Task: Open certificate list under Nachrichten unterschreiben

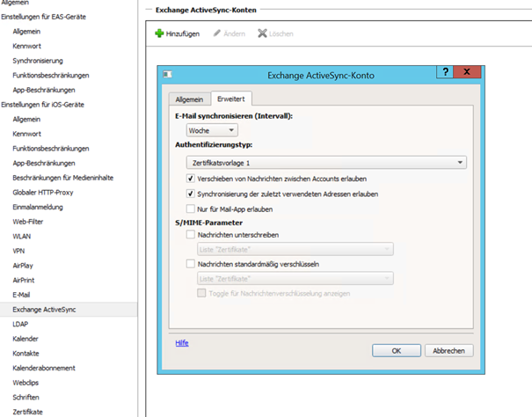Action: click(x=295, y=249)
